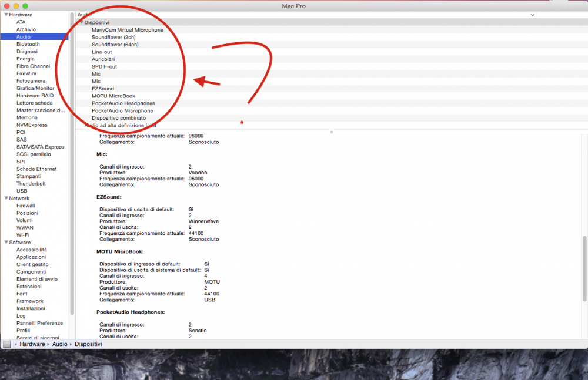
Task: Select FireWire in the sidebar
Action: point(26,73)
